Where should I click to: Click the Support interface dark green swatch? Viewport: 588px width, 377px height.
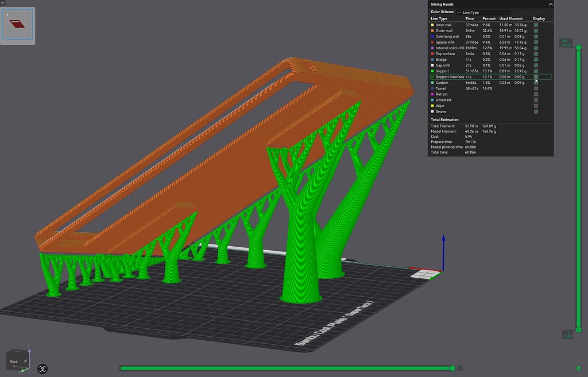[x=432, y=77]
